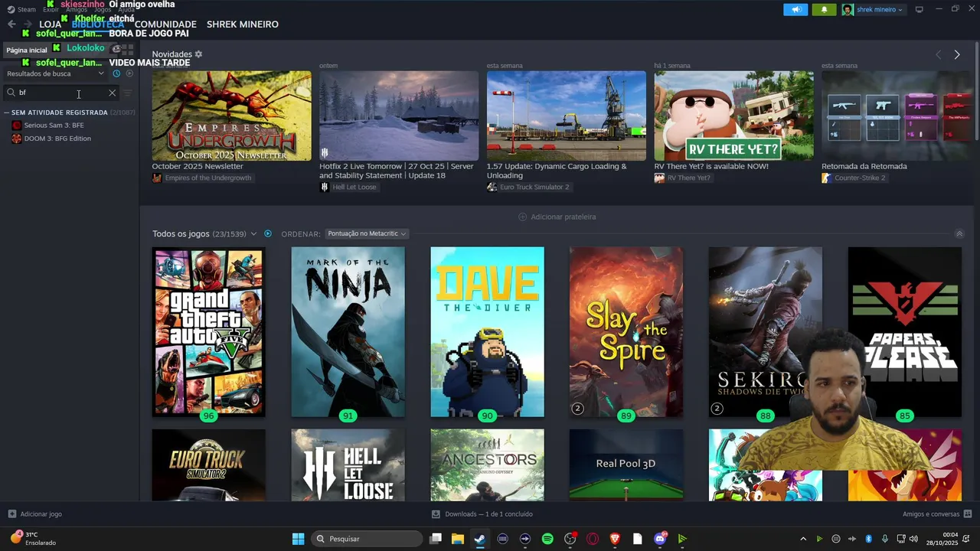Open Discord from the taskbar
The image size is (980, 551).
click(660, 539)
